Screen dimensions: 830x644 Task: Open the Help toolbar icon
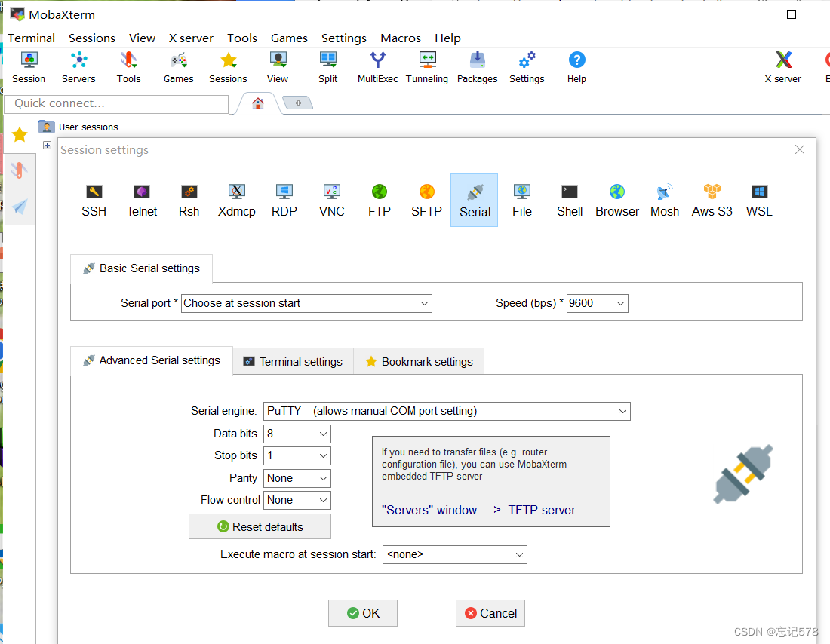coord(576,67)
